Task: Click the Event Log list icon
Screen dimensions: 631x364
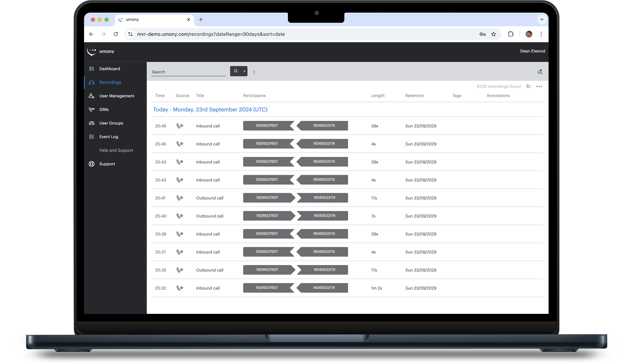Action: coord(92,137)
